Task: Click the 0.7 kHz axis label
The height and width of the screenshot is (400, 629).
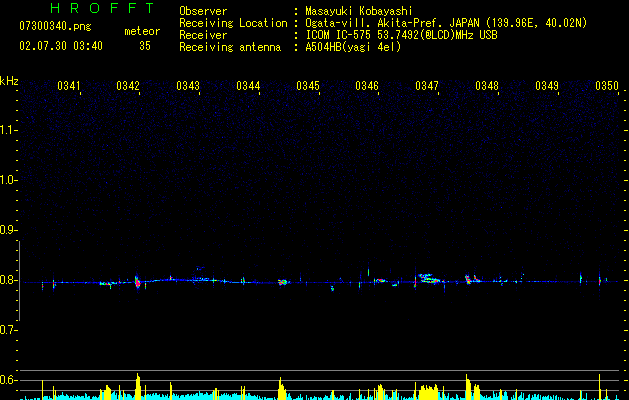Action: click(8, 330)
